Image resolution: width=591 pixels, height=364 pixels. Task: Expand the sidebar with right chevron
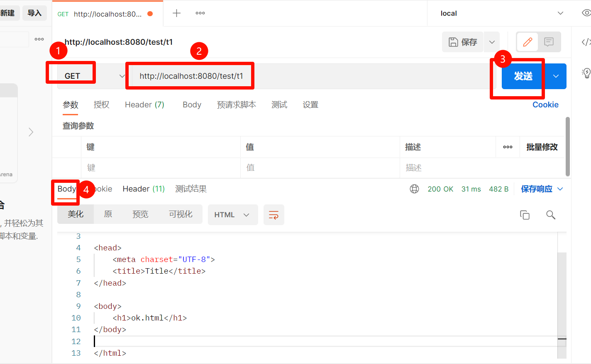coord(31,132)
